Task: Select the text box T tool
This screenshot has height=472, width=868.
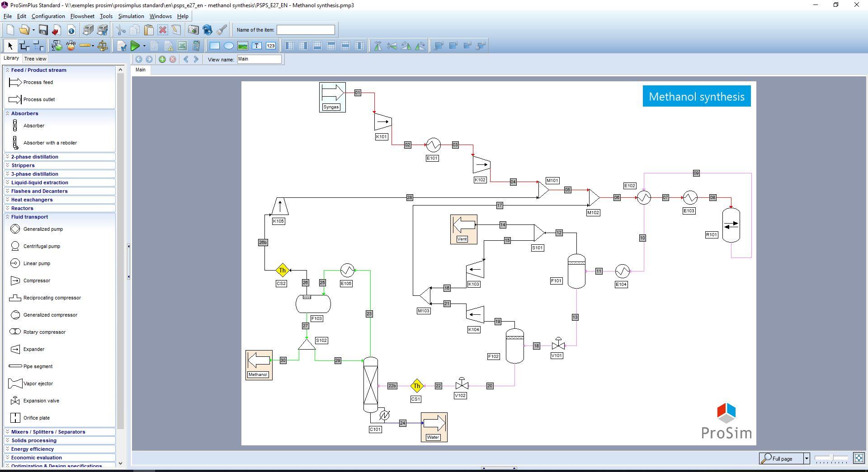Action: [257, 46]
